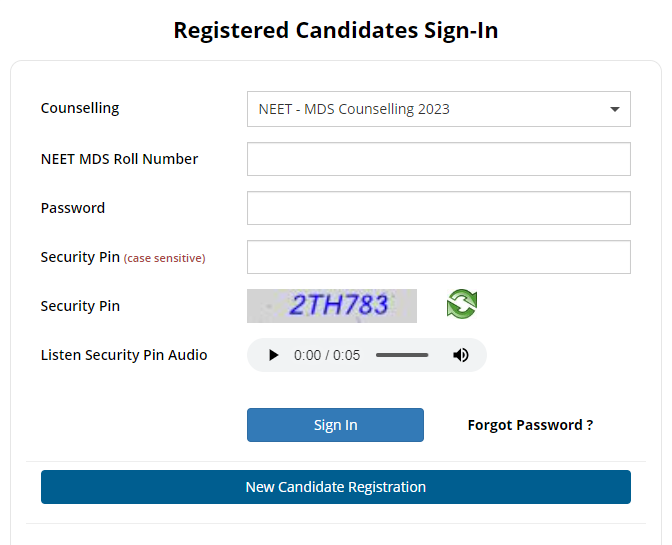Refresh the security pin captcha image
Screen dimensions: 672x545
click(462, 304)
